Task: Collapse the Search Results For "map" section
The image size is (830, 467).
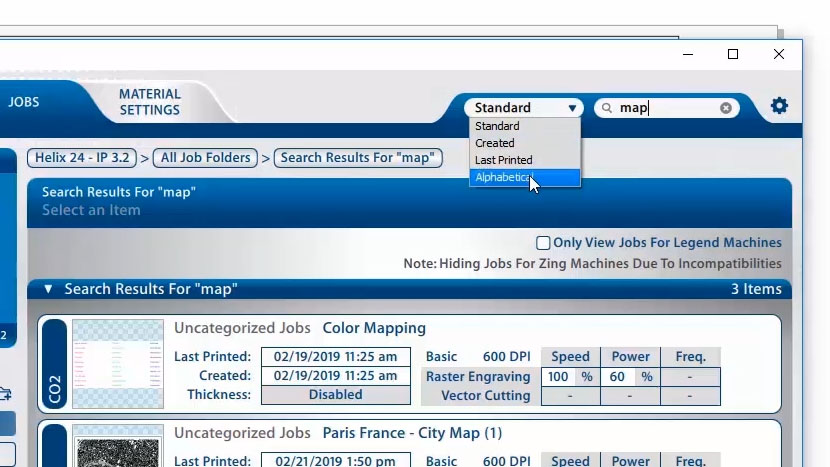Action: click(x=47, y=289)
